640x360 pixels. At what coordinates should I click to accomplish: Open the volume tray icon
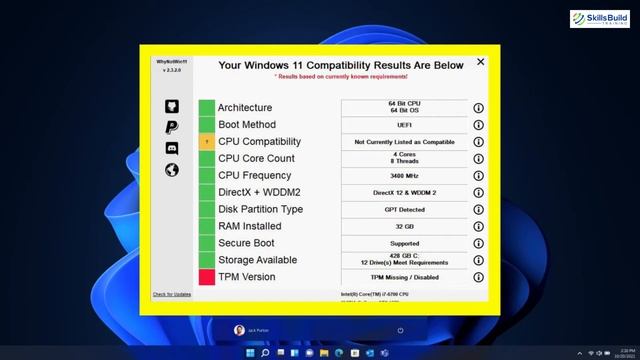[x=599, y=353]
